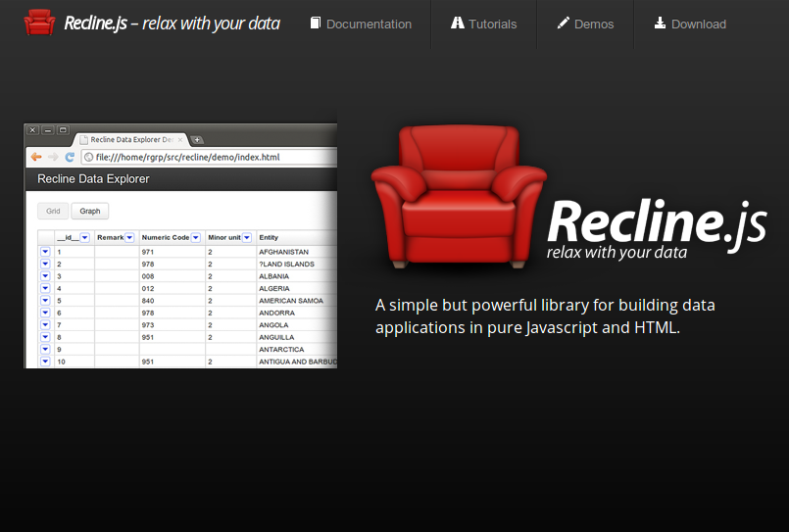The height and width of the screenshot is (532, 789).
Task: Open the row menu arrow for AFGHANISTAN
Action: (45, 252)
